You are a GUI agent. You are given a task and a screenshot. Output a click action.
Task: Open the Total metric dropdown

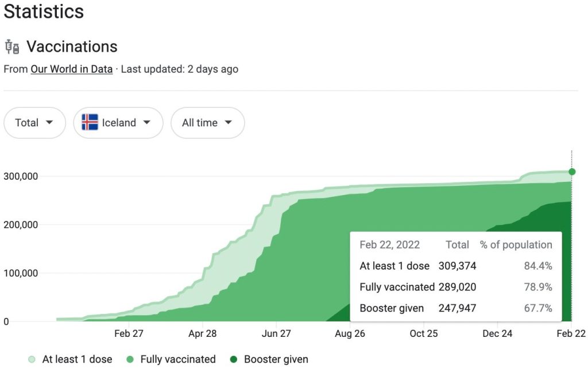[x=34, y=123]
